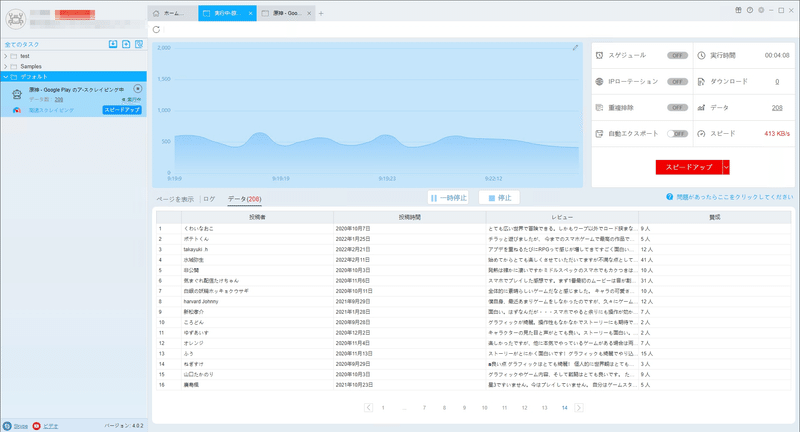Expand the Samples folder
The height and width of the screenshot is (432, 800).
click(6, 66)
